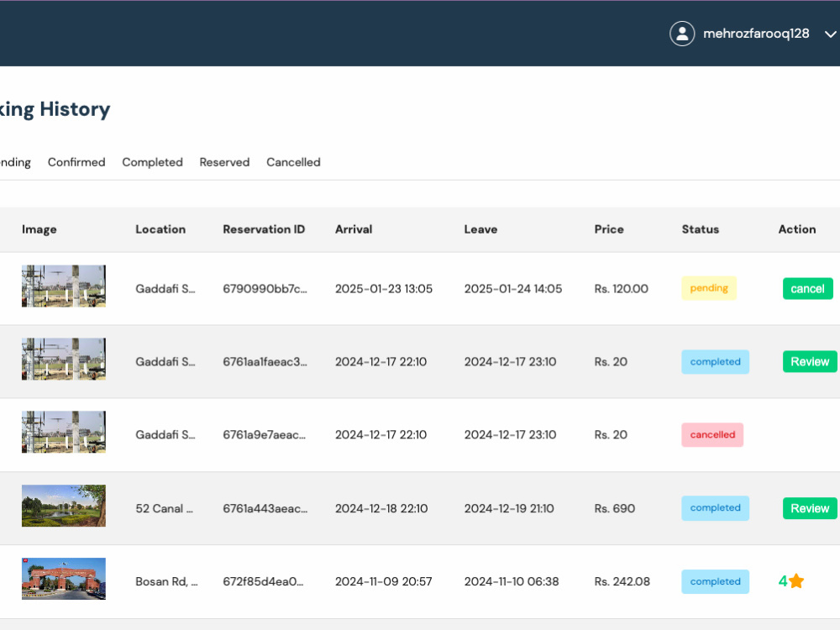The width and height of the screenshot is (840, 630).
Task: Review the 52 Canal booking
Action: [810, 508]
